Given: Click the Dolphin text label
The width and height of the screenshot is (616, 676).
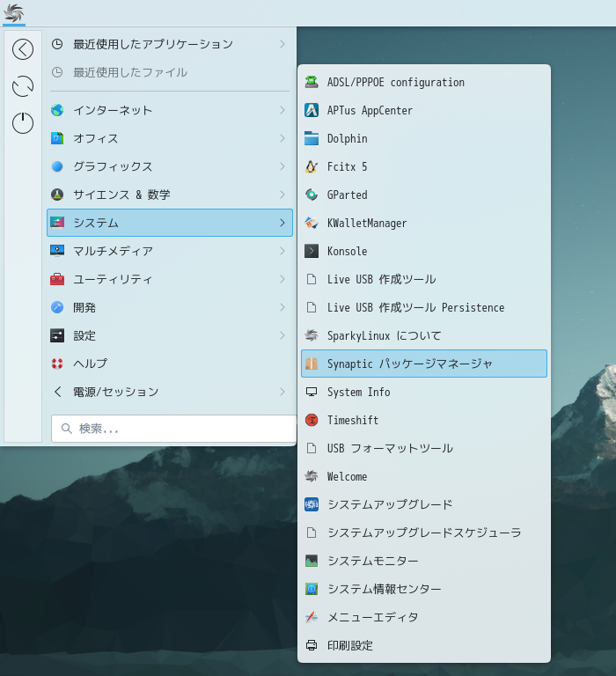Looking at the screenshot, I should pyautogui.click(x=347, y=138).
